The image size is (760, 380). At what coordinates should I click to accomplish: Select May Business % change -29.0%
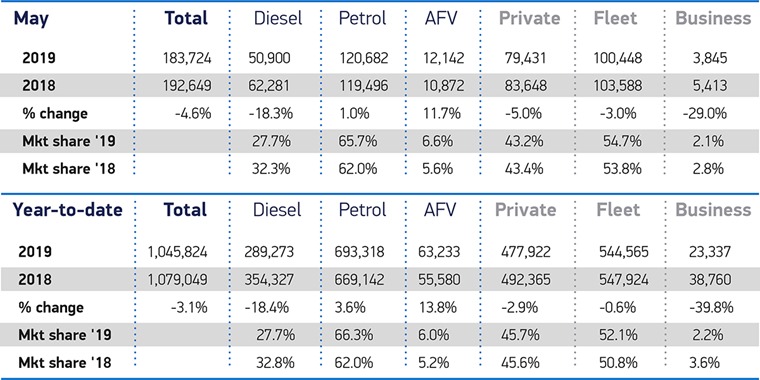point(705,113)
